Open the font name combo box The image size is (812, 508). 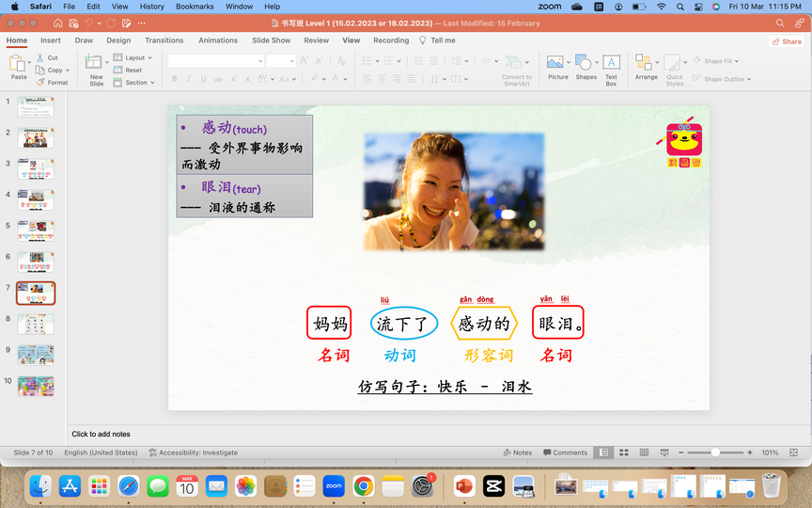[216, 61]
